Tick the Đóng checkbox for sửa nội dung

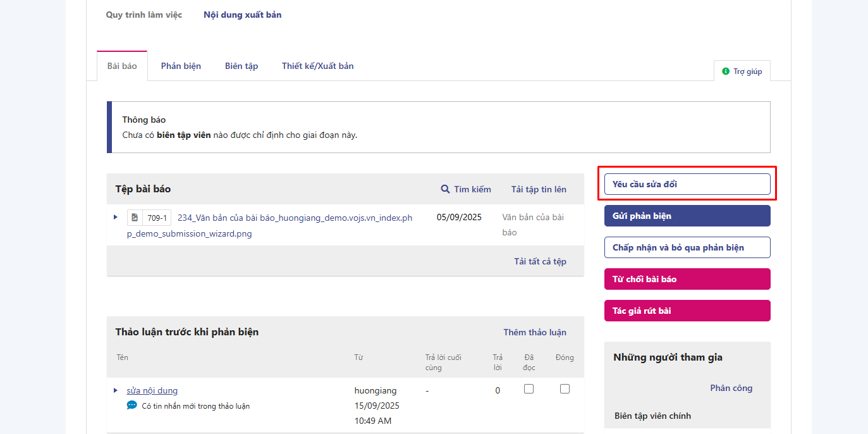pos(565,389)
